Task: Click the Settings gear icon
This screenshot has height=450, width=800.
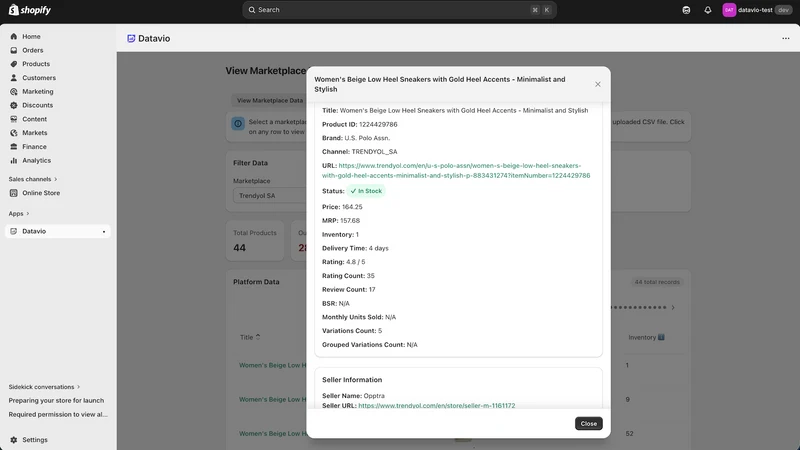Action: coord(14,439)
